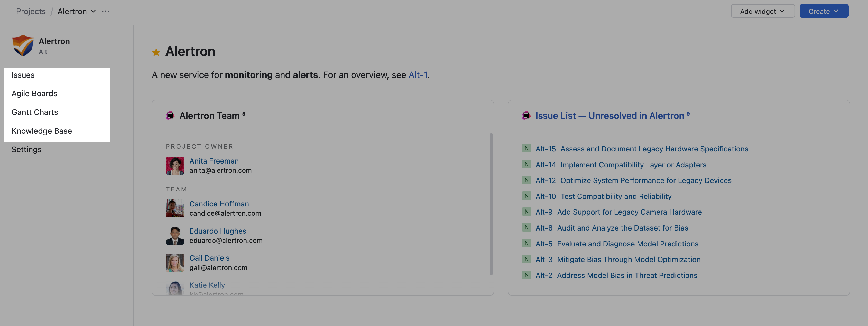Image resolution: width=868 pixels, height=326 pixels.
Task: Open Knowledge Base in the sidebar
Action: (42, 131)
